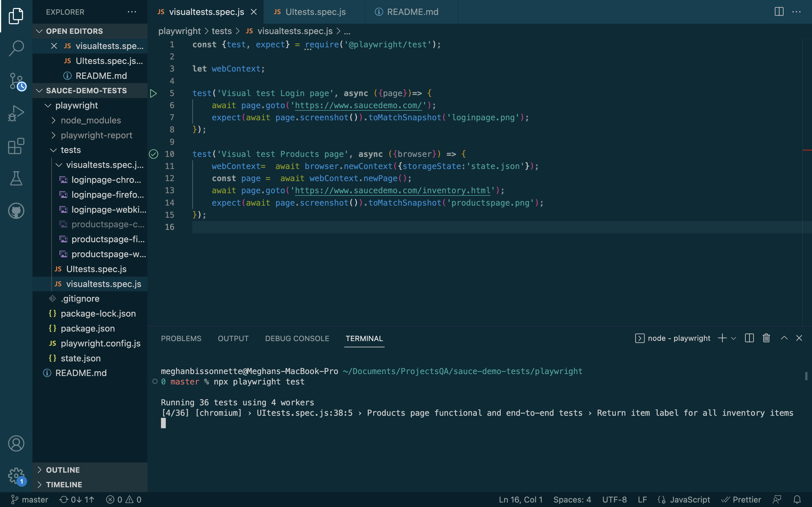The width and height of the screenshot is (812, 507).
Task: Click the passed test checkmark on line 10
Action: [153, 154]
